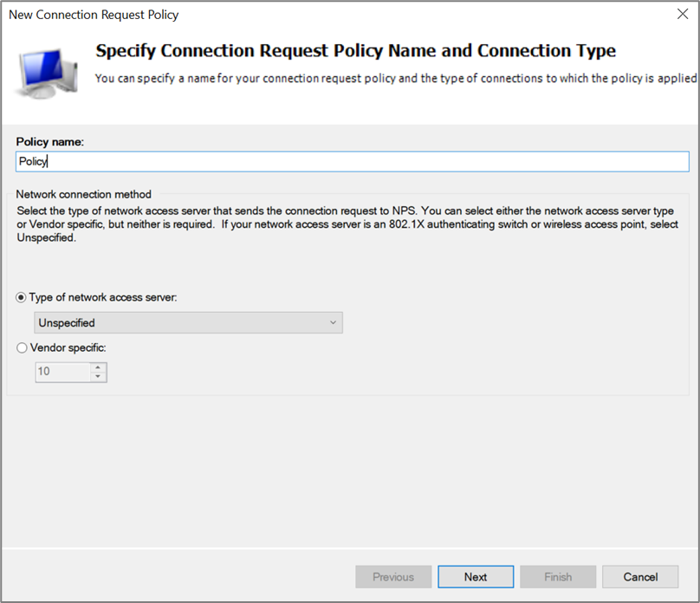
Task: Click the Specify Connection Request Policy heading
Action: coord(355,50)
